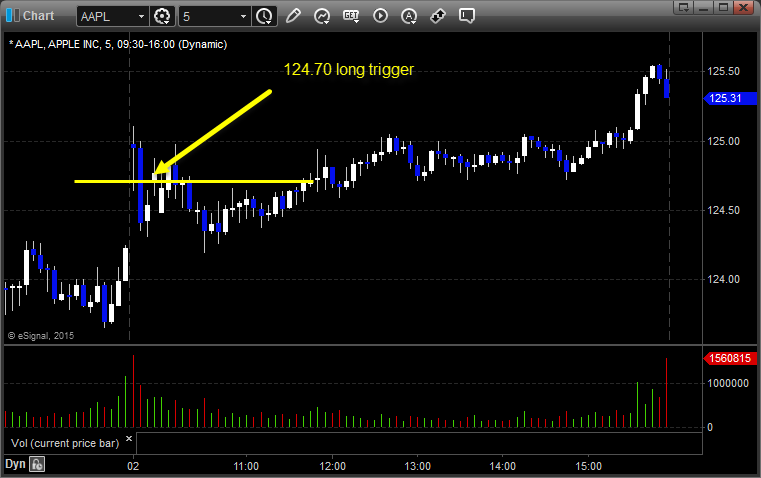This screenshot has height=478, width=761.
Task: Open the circled A alerts menu
Action: tap(409, 16)
